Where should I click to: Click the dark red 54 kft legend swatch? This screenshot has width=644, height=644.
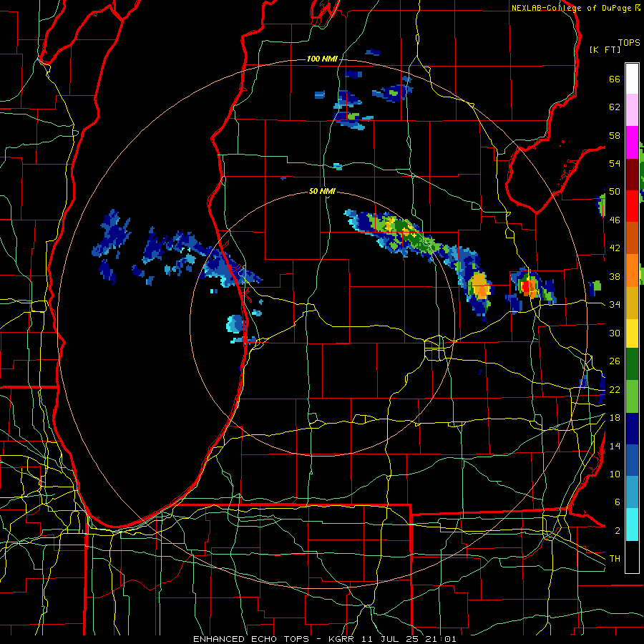click(x=632, y=174)
